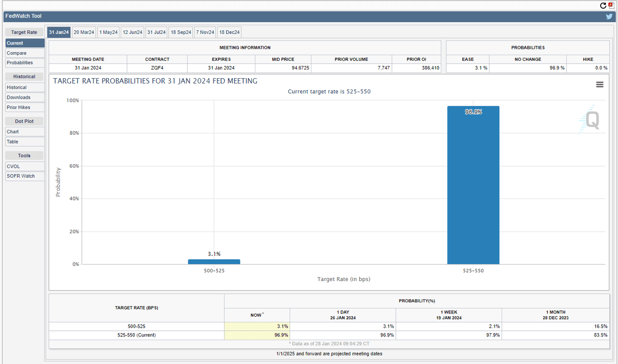The height and width of the screenshot is (364, 618).
Task: Open the Downloads sidebar item
Action: (x=25, y=98)
